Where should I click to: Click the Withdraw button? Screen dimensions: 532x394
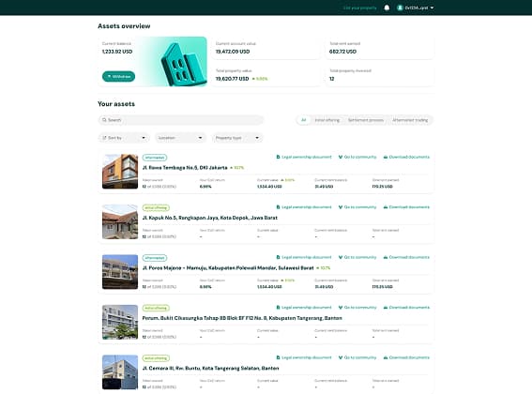118,76
